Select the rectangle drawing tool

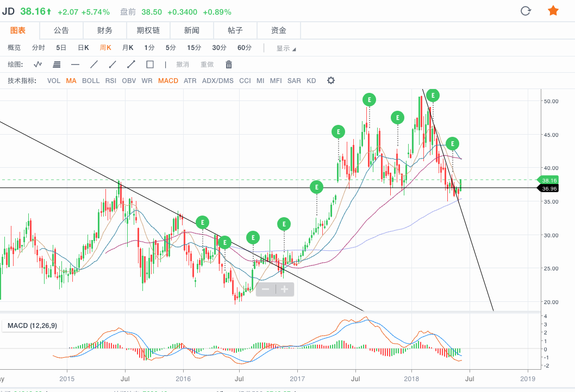coord(150,64)
